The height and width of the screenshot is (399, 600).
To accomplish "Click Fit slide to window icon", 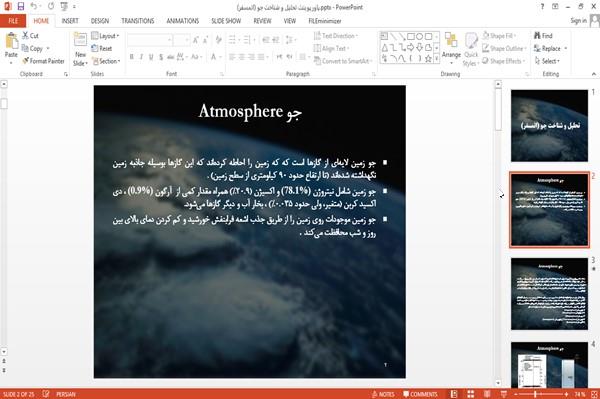I will (594, 394).
